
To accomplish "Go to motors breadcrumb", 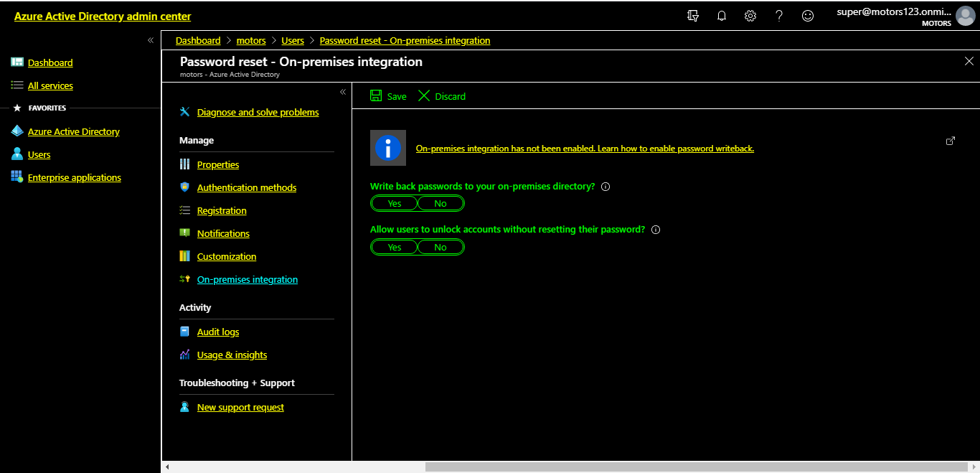I will click(251, 40).
